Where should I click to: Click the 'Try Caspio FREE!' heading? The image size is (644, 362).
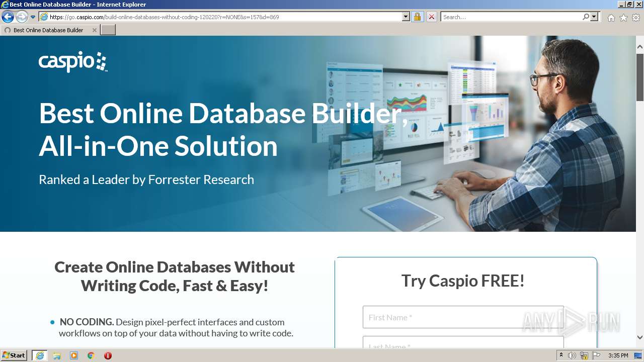[463, 281]
